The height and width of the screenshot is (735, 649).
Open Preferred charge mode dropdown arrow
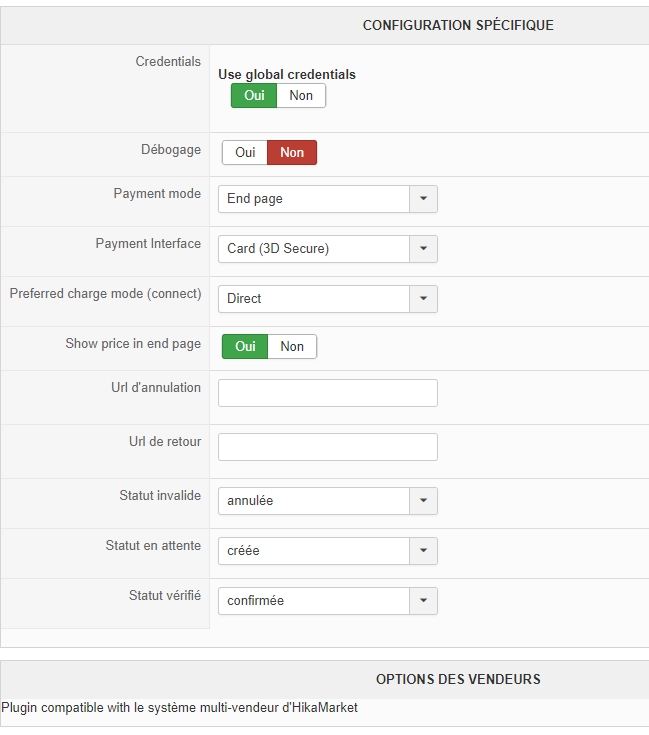(423, 298)
